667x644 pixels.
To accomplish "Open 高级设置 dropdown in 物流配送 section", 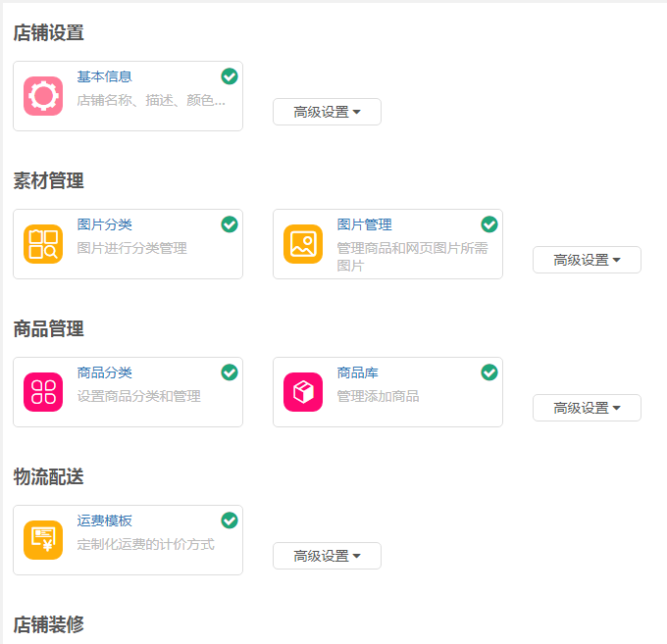I will click(327, 556).
